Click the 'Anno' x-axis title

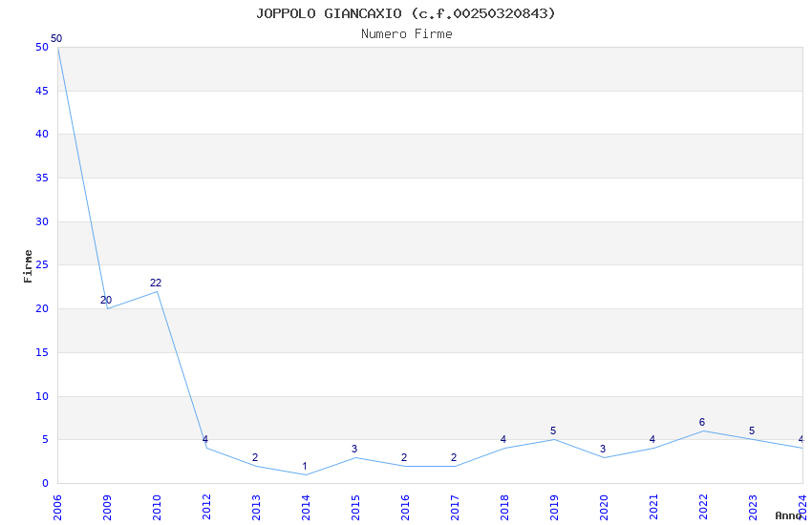(787, 515)
